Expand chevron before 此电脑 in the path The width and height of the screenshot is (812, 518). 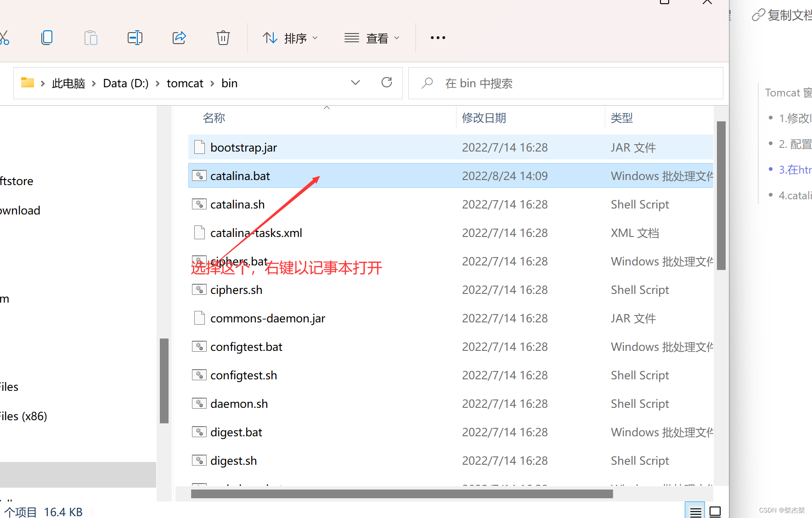(x=43, y=84)
